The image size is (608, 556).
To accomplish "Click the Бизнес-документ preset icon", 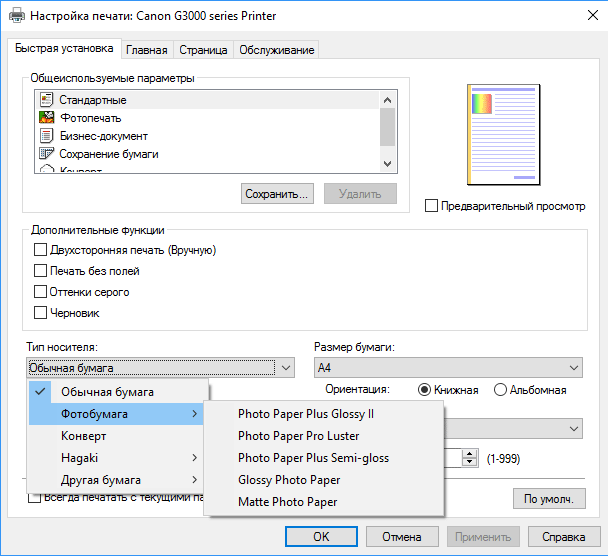I will click(46, 136).
